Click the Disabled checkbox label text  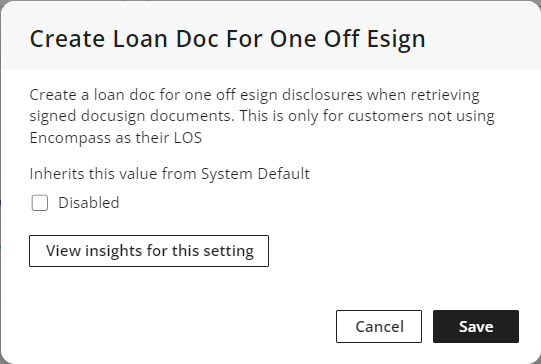(89, 203)
